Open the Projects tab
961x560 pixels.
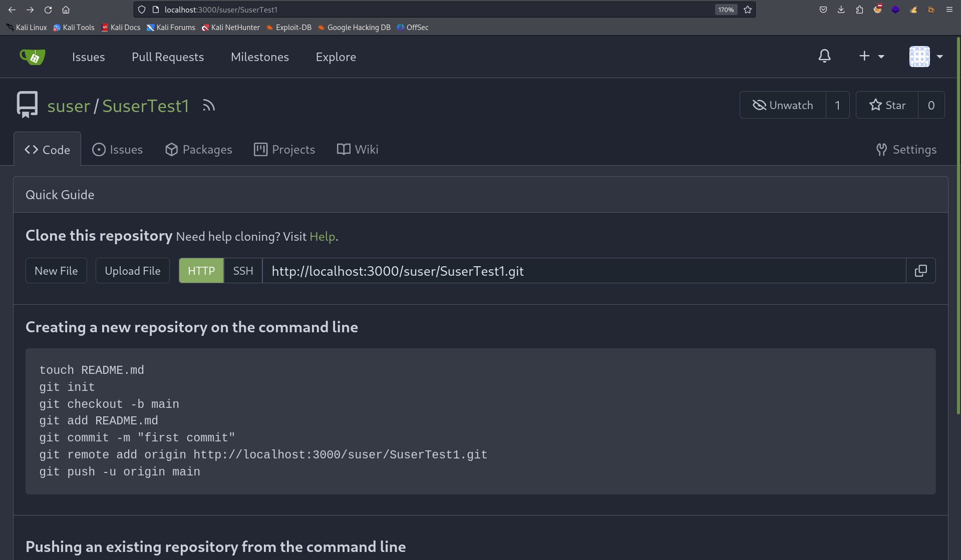click(x=284, y=149)
